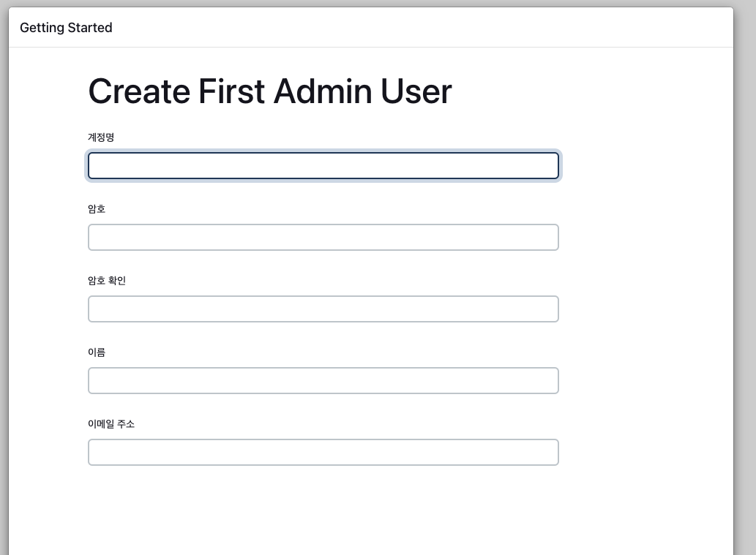
Task: Select the 암호 확인 confirmation field
Action: pos(323,309)
